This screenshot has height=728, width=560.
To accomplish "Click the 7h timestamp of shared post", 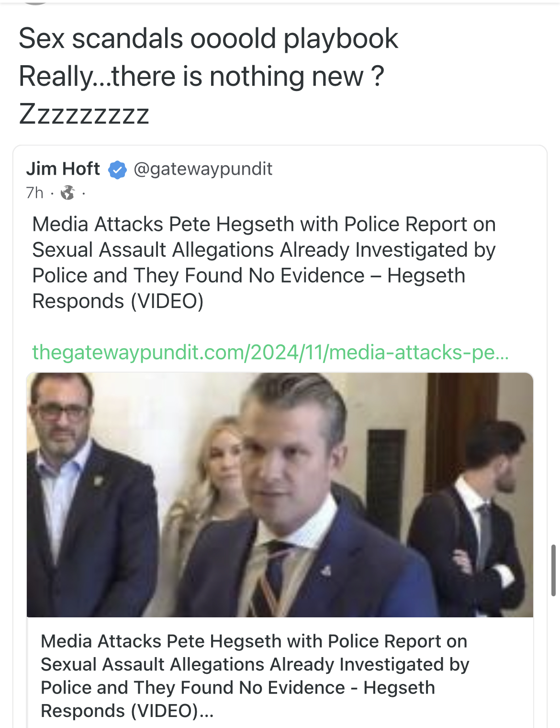I will point(34,193).
